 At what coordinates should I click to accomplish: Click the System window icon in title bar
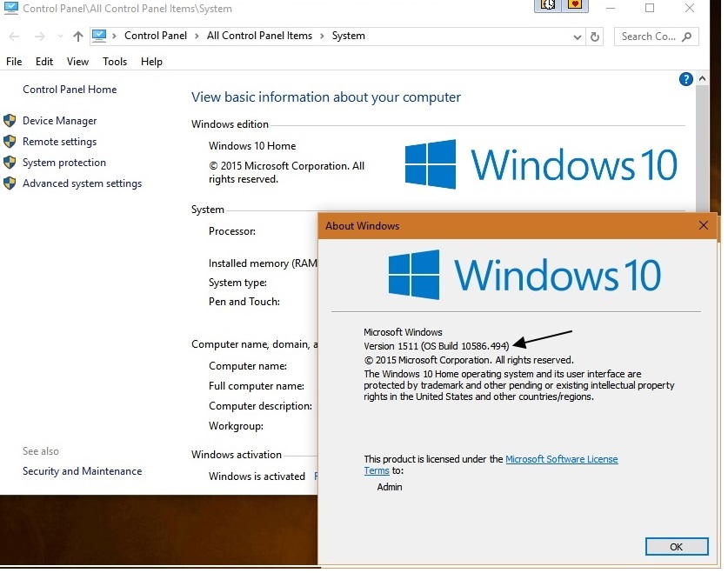pyautogui.click(x=10, y=8)
